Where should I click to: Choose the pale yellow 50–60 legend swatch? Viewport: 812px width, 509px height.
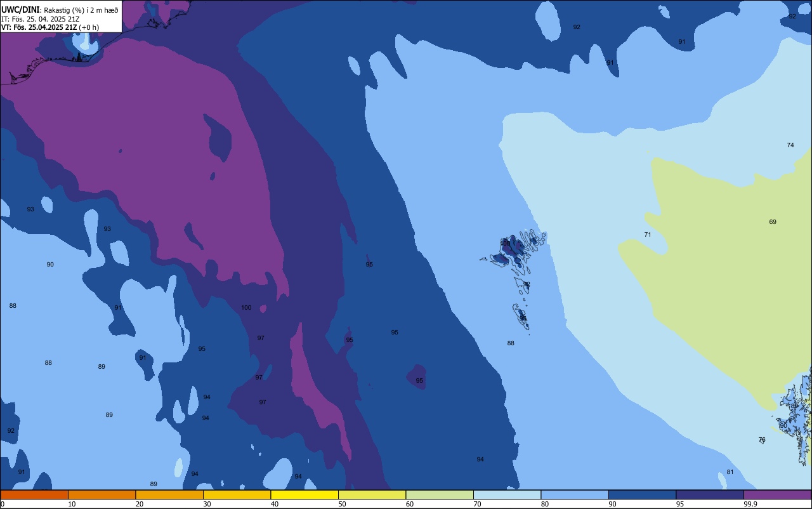[x=372, y=494]
